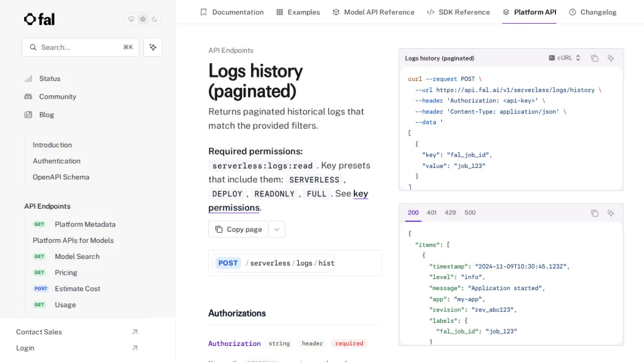
Task: Select the 200 response tab
Action: coord(413,212)
